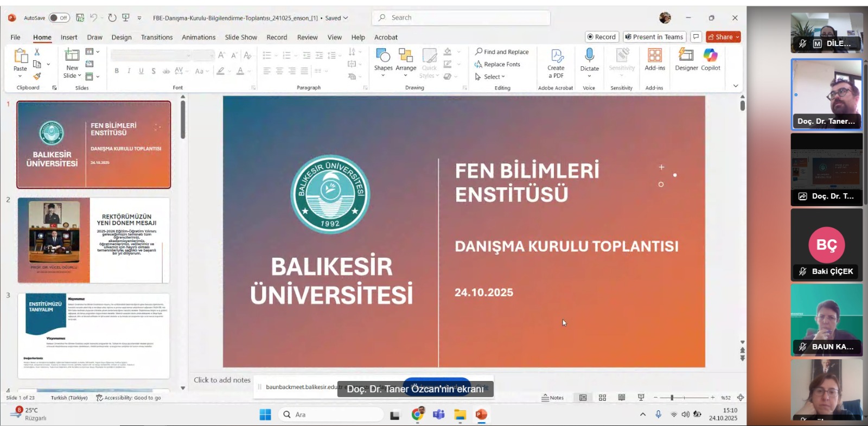Click the Copy icon in Clipboard group
The height and width of the screenshot is (426, 868).
(37, 64)
